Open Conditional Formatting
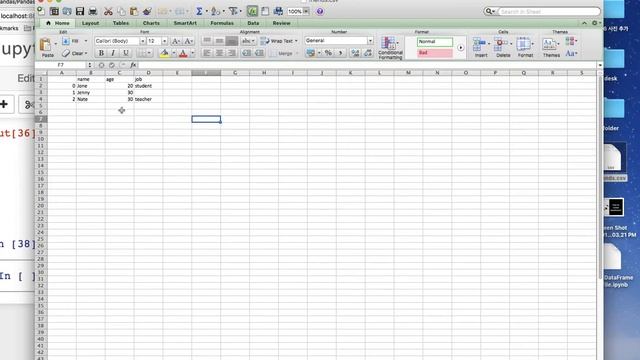This screenshot has width=640, height=360. pyautogui.click(x=390, y=47)
